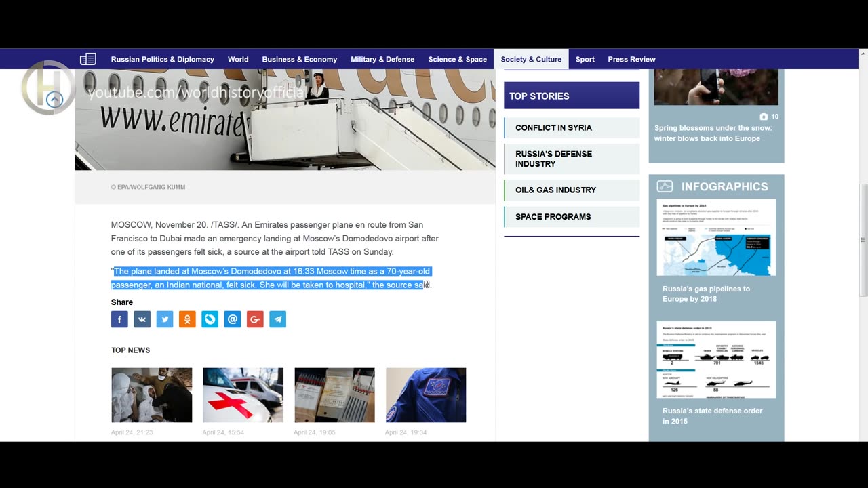
Task: Share article on VK
Action: [x=142, y=319]
